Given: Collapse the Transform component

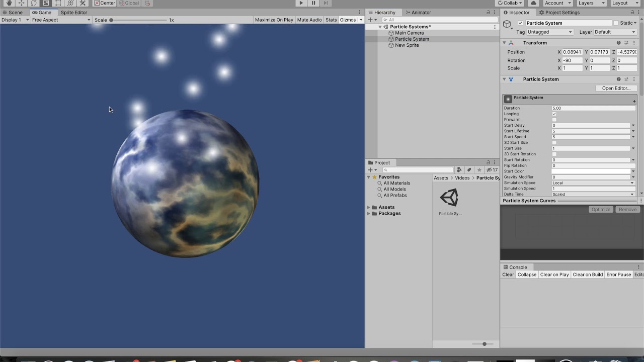Looking at the screenshot, I should [504, 43].
